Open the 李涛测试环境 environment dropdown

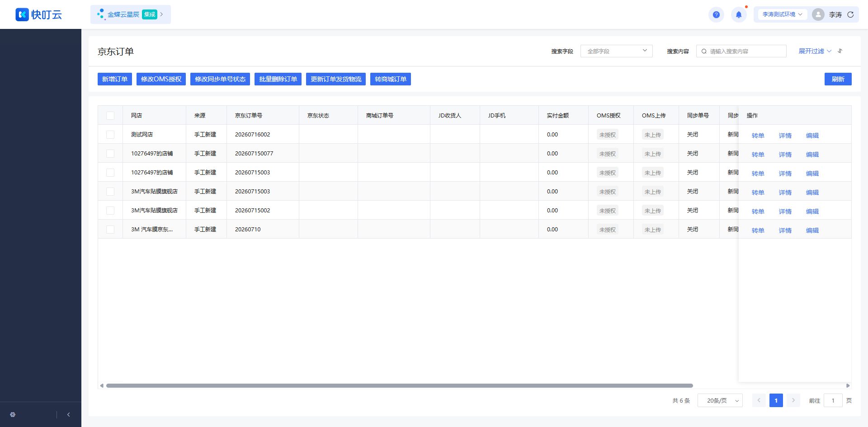click(782, 14)
